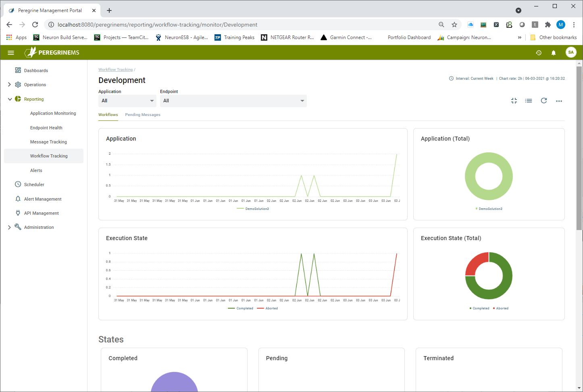Click the browser address bar URL
Image resolution: width=583 pixels, height=392 pixels.
157,25
